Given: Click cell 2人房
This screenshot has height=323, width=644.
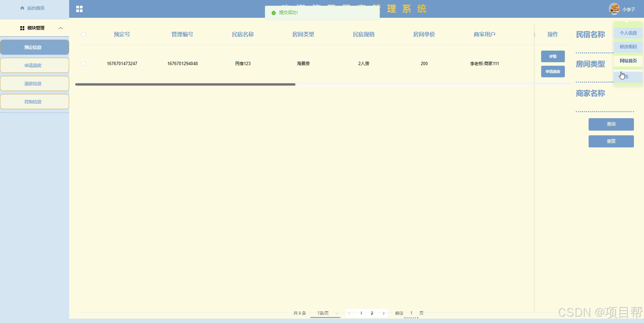Looking at the screenshot, I should pos(364,63).
